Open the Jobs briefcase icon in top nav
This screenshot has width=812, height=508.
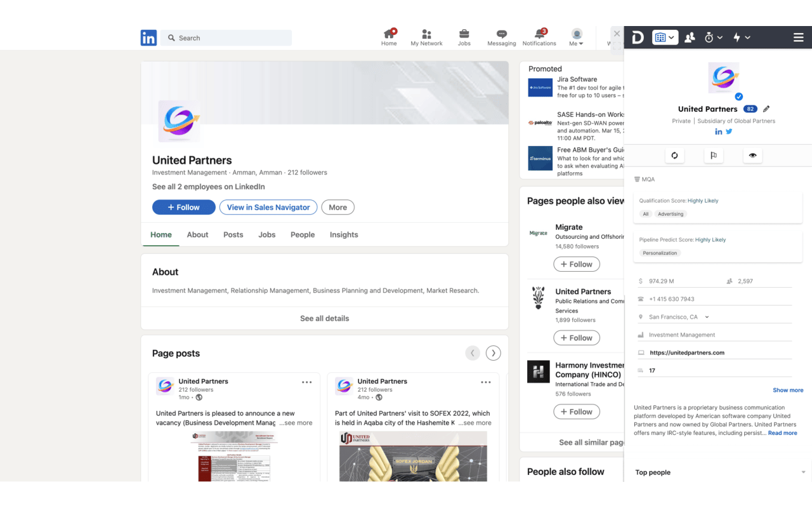(x=464, y=37)
